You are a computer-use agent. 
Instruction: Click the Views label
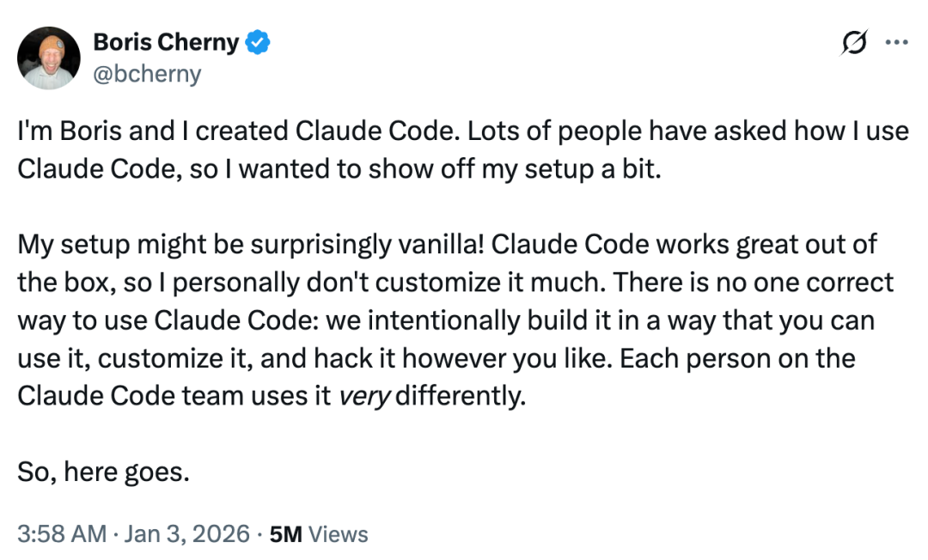click(339, 534)
